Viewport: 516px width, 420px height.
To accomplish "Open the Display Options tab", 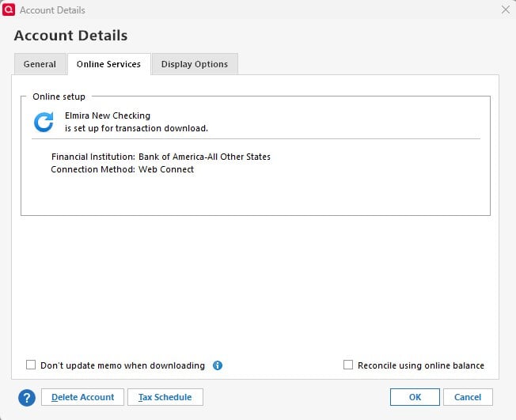I will point(194,64).
